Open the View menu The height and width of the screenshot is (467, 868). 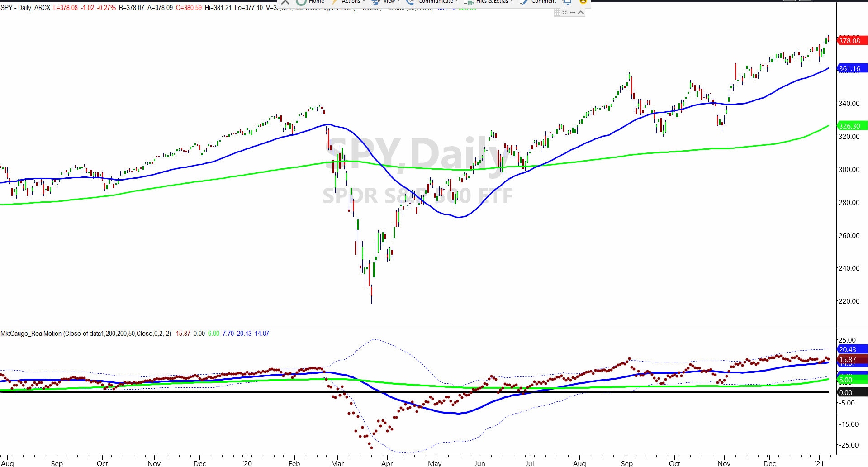click(x=386, y=2)
